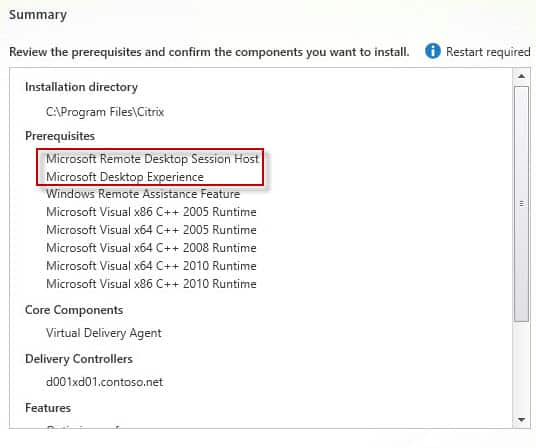
Task: Click the scrollbar up arrow
Action: (x=521, y=76)
